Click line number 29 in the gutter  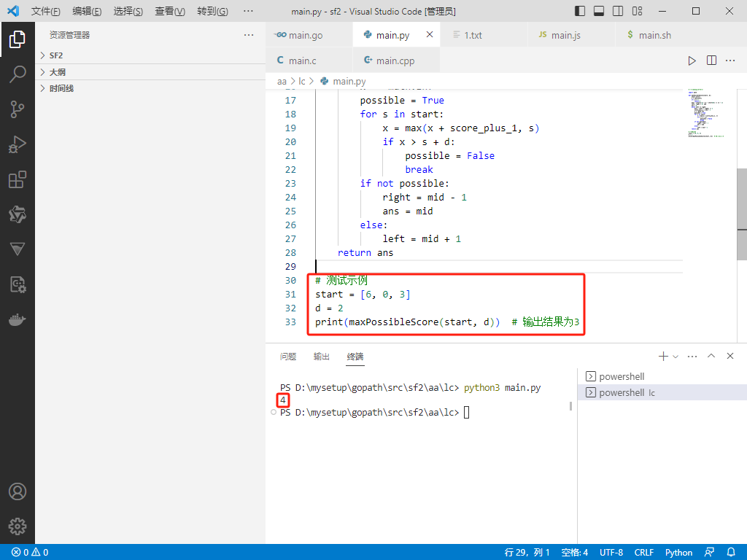pos(290,266)
